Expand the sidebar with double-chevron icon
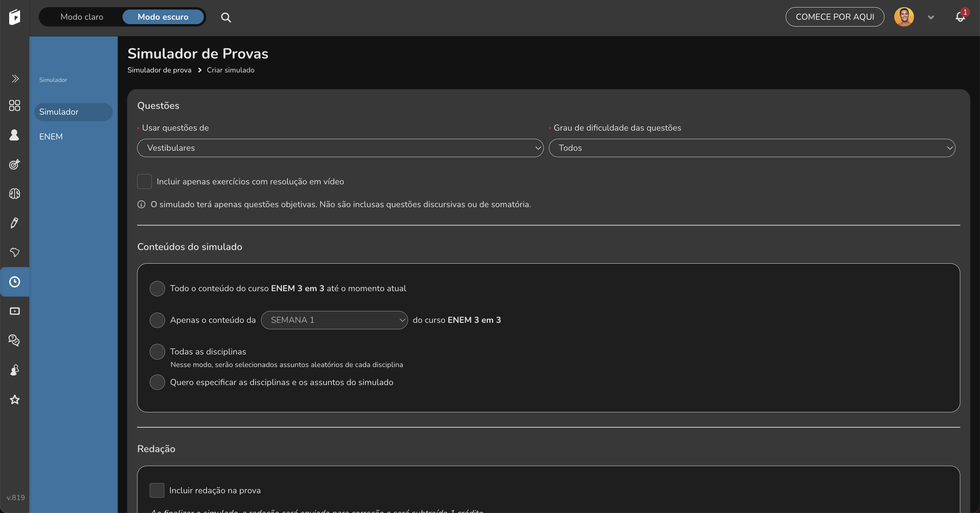The image size is (980, 513). click(15, 79)
